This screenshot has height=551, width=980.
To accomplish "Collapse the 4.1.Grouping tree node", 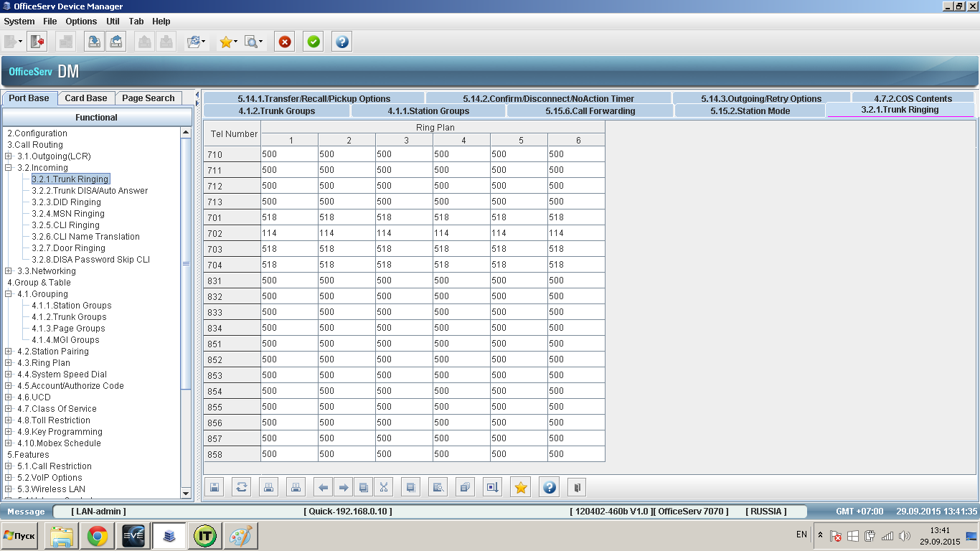I will tap(9, 294).
